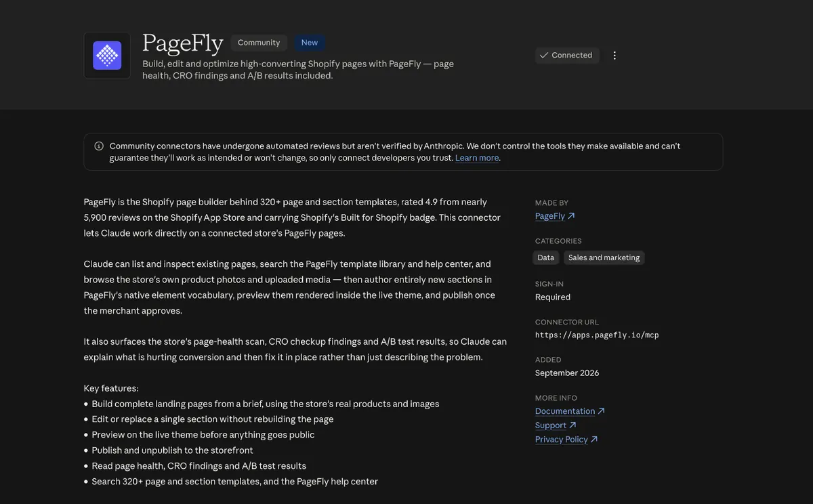813x504 pixels.
Task: Click the 'Build complete landing pages' bullet
Action: click(266, 404)
